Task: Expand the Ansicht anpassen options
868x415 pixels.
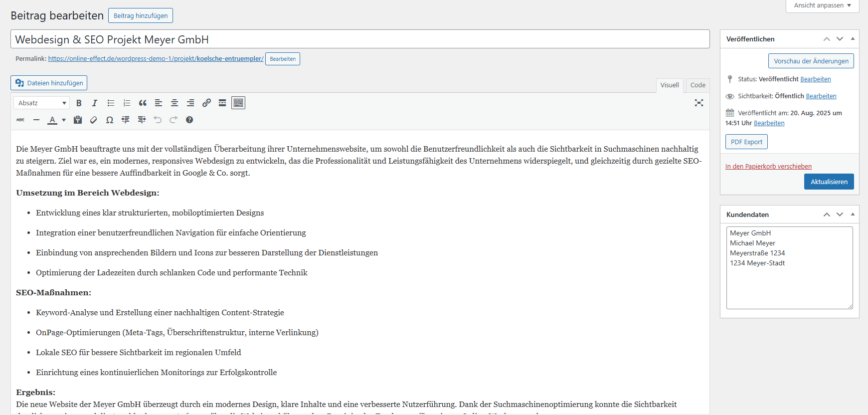Action: point(822,5)
